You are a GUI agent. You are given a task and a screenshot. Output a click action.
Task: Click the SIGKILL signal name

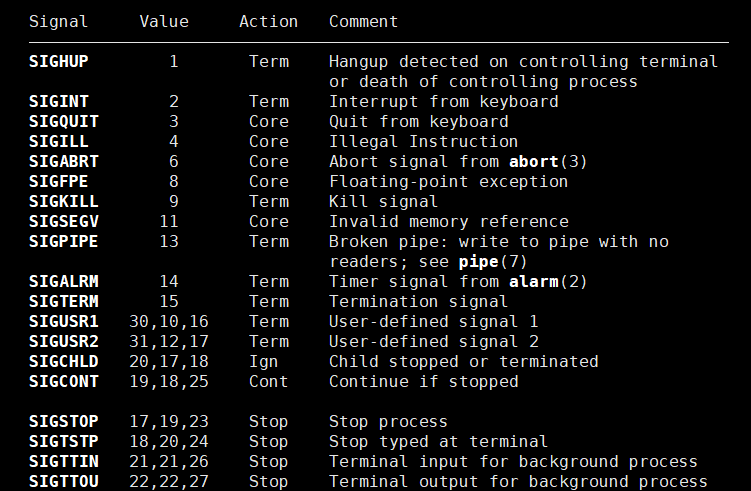coord(63,202)
